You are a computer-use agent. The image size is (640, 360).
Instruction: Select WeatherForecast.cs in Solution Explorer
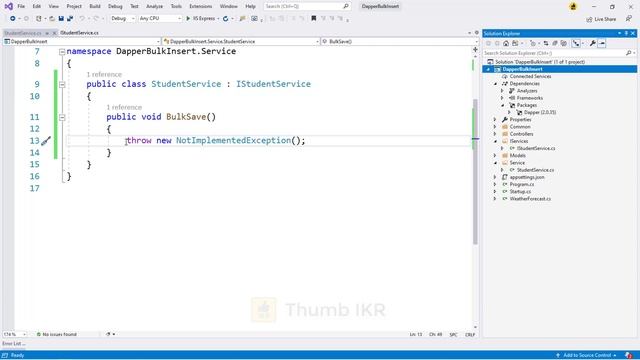click(x=530, y=199)
